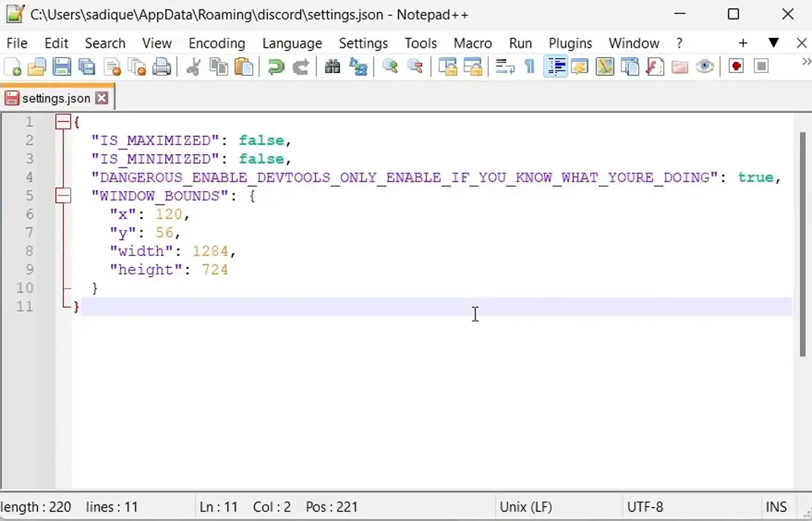Click the X at right of menu bar
The height and width of the screenshot is (521, 812).
click(802, 43)
